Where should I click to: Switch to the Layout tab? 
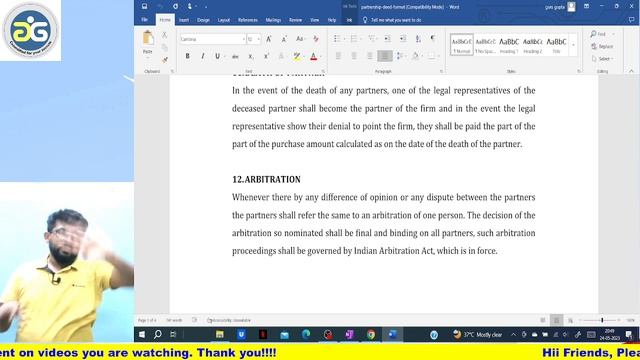[224, 20]
